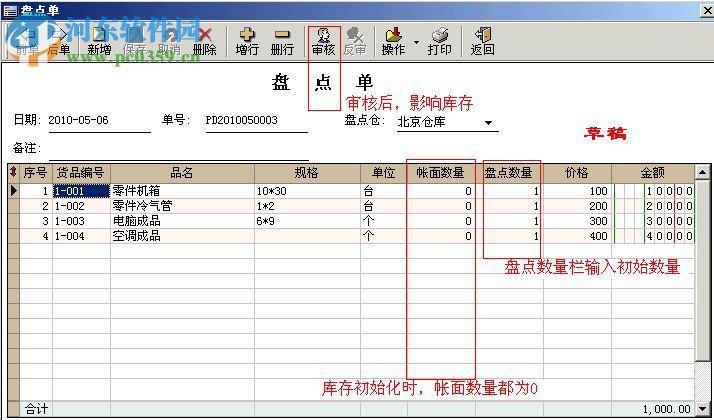Click the 单号 field PD2010050003

point(256,121)
